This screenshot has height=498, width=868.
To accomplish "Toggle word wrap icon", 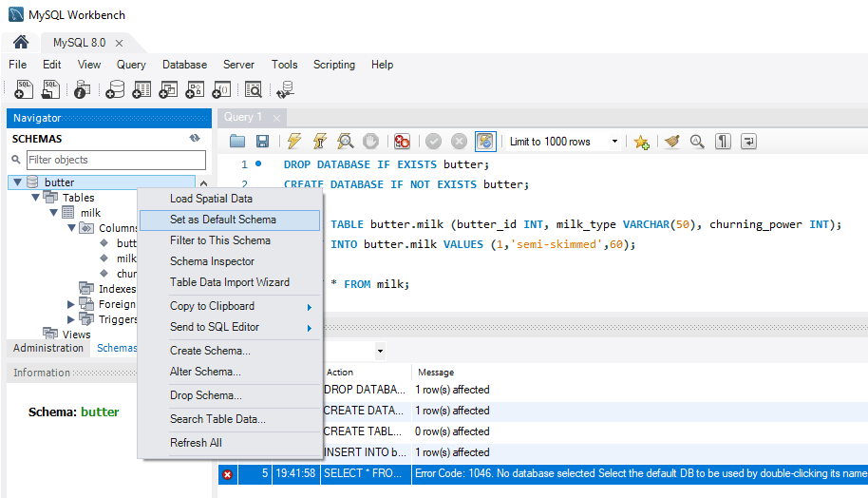I will (x=748, y=142).
